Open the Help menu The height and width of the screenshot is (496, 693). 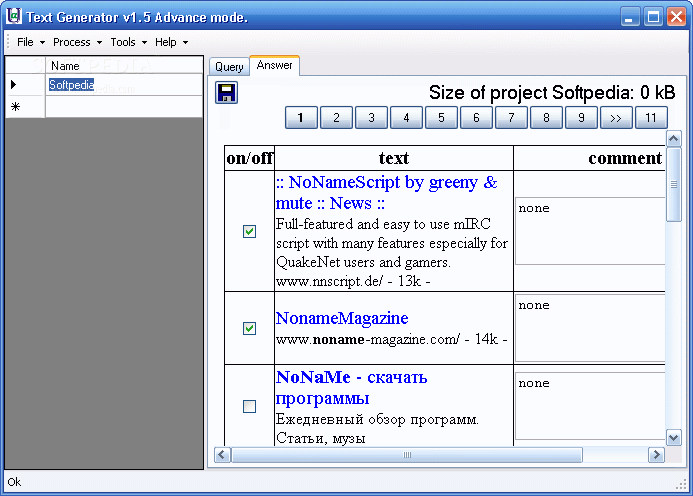tap(171, 42)
